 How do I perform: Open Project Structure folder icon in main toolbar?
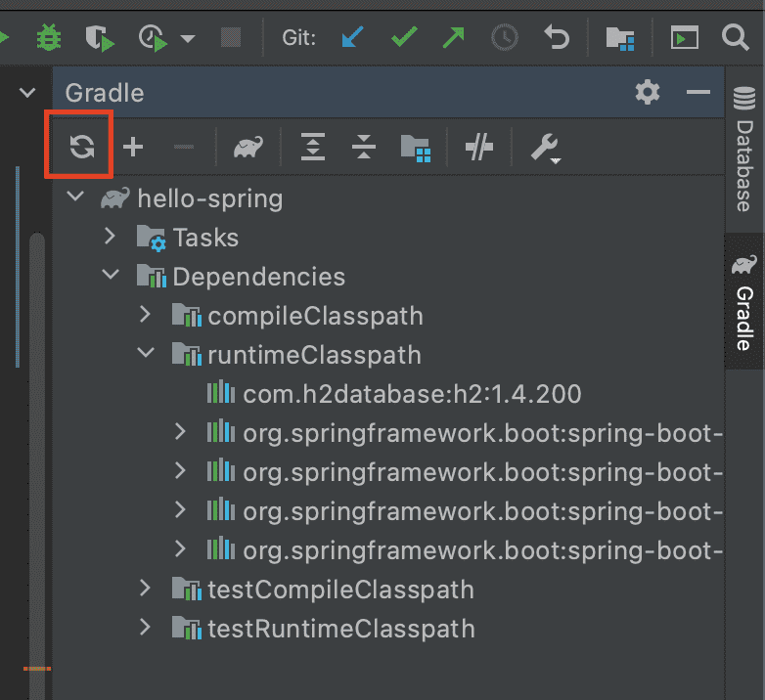pyautogui.click(x=620, y=38)
